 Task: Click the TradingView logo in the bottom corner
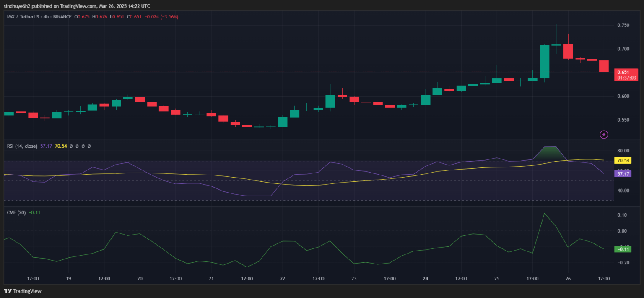click(x=23, y=291)
